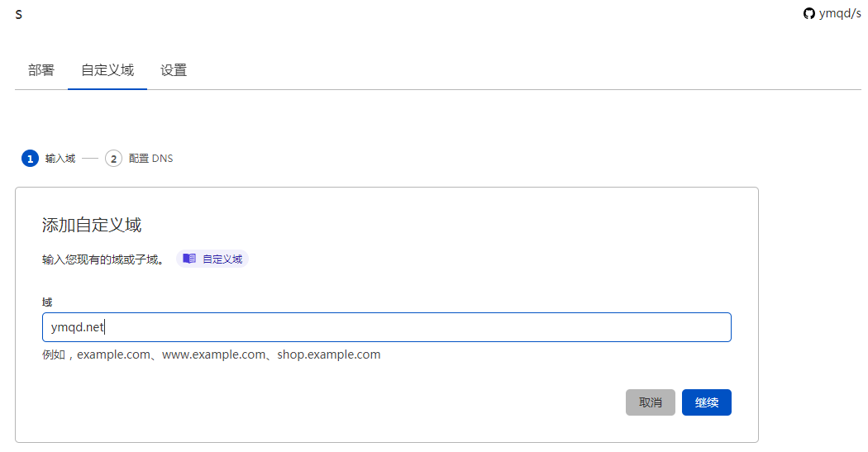This screenshot has height=452, width=868.
Task: Click the 添加自定义域 heading
Action: (x=92, y=225)
